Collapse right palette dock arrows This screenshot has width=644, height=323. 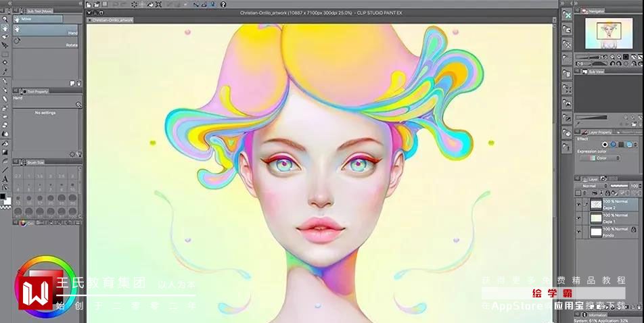coord(574,3)
